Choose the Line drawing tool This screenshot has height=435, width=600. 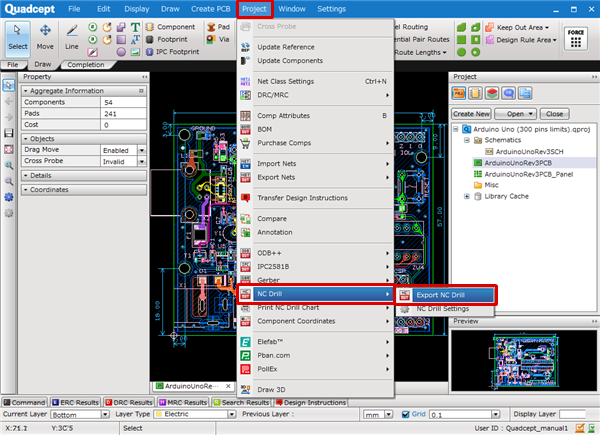pos(72,39)
